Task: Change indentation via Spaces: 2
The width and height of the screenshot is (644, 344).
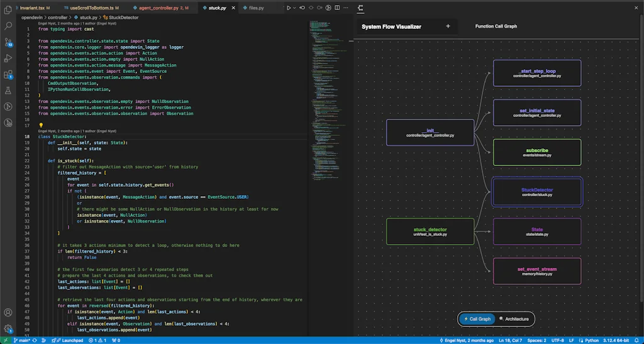Action: 537,340
